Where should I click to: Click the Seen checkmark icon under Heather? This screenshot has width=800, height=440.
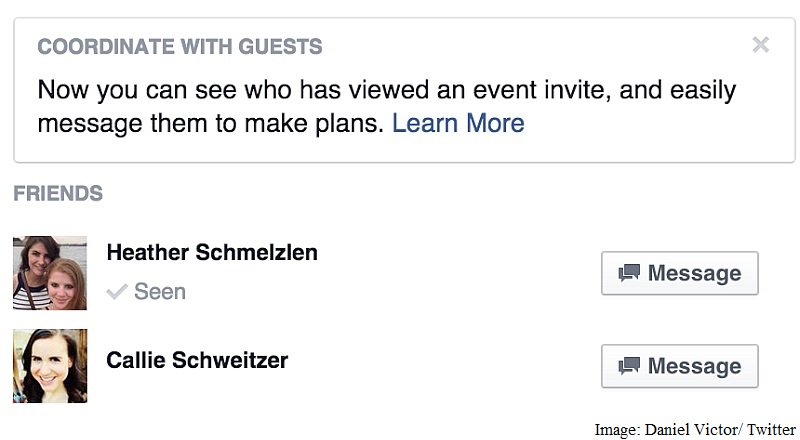point(117,292)
